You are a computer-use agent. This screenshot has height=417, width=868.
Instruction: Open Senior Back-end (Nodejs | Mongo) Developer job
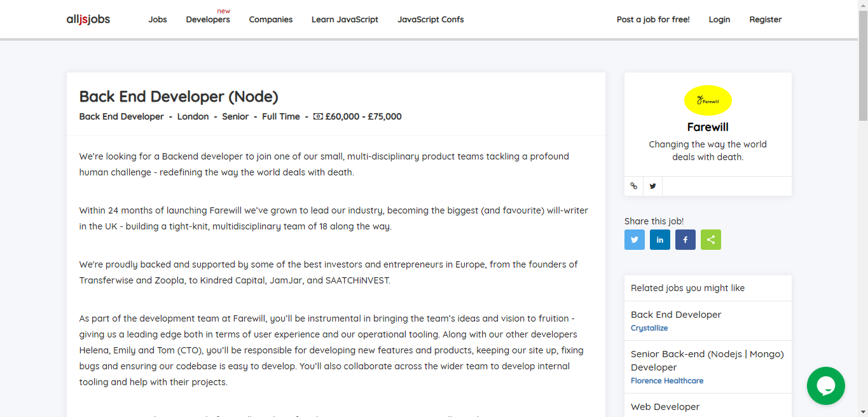707,360
